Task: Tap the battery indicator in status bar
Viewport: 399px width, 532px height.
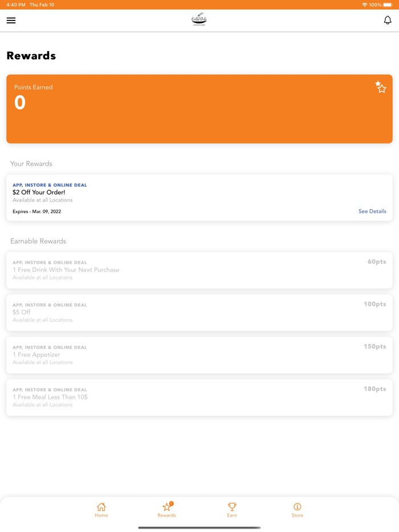Action: pos(388,5)
